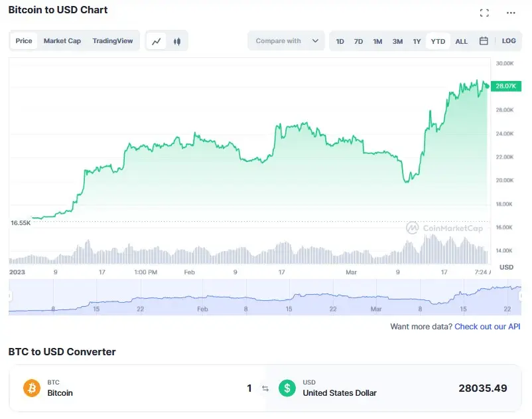
Task: Open the three-dot more options menu
Action: [x=511, y=13]
